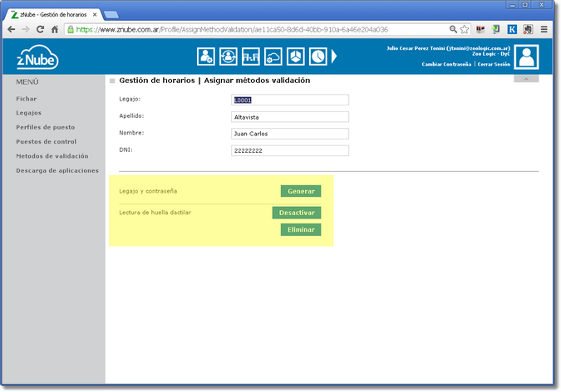Click into the Apellido input field
561x392 pixels.
[289, 117]
